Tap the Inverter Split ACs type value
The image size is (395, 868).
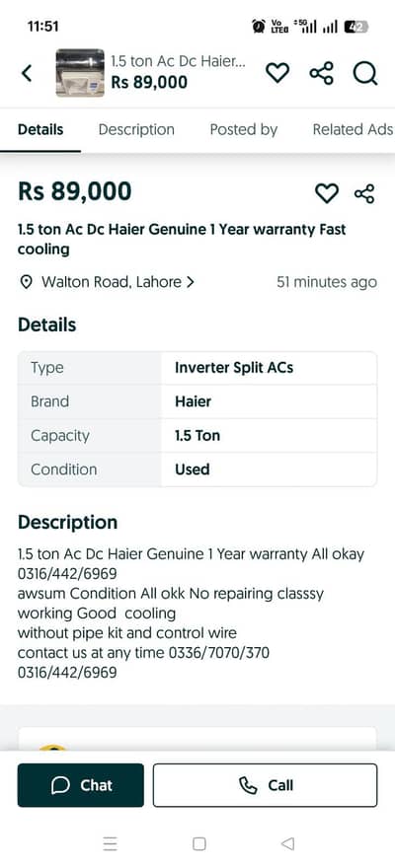pos(234,368)
